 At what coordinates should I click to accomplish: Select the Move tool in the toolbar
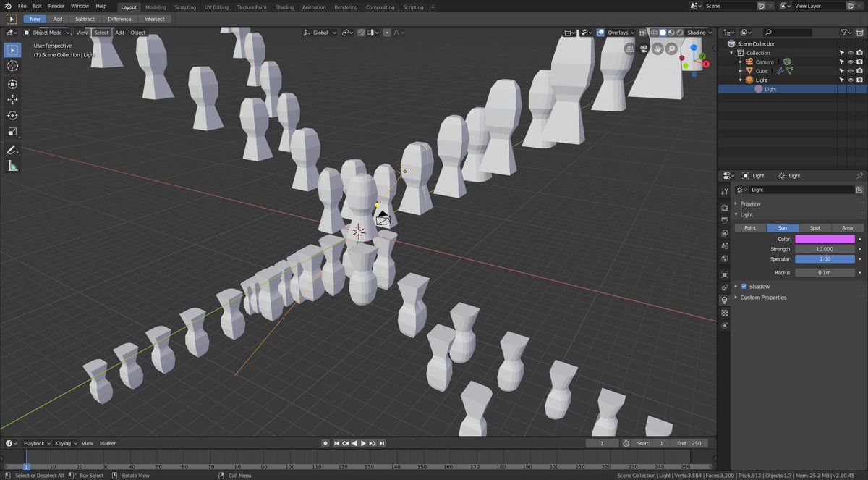[x=12, y=100]
